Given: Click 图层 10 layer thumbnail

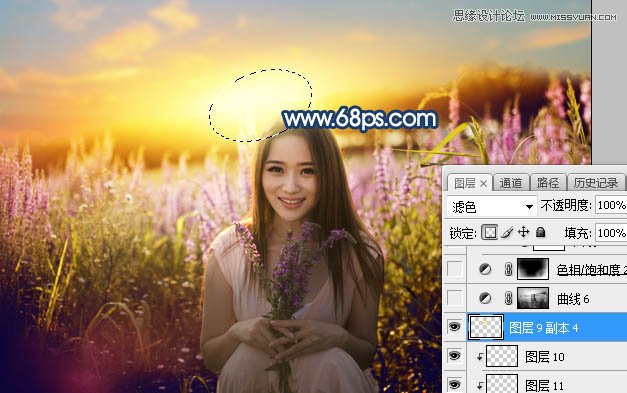Looking at the screenshot, I should tap(502, 356).
